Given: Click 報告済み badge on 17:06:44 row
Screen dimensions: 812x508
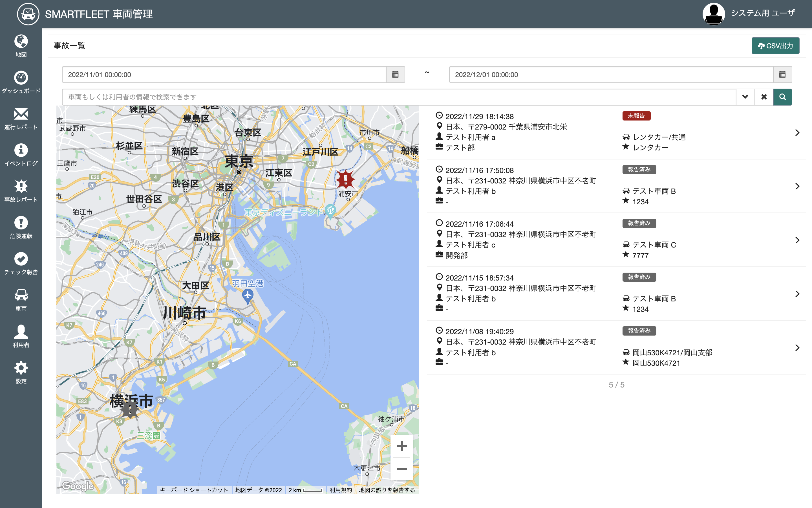Looking at the screenshot, I should (639, 223).
